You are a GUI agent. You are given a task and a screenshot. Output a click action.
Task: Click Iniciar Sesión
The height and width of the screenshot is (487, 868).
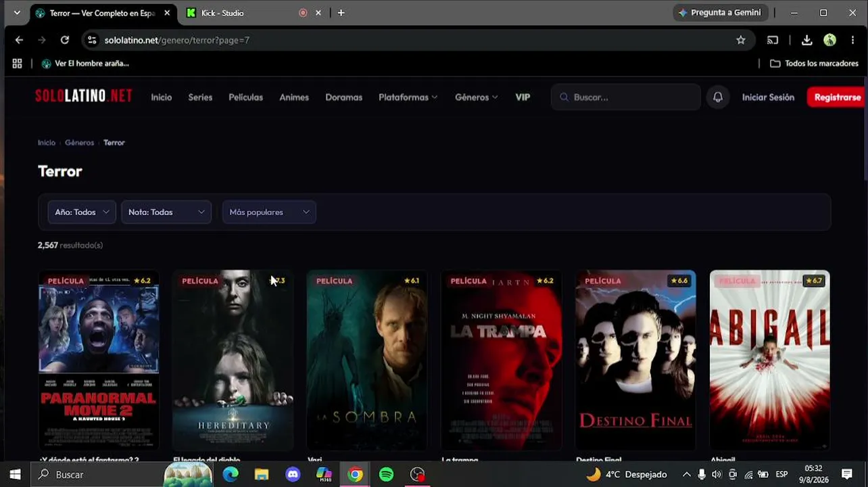768,97
